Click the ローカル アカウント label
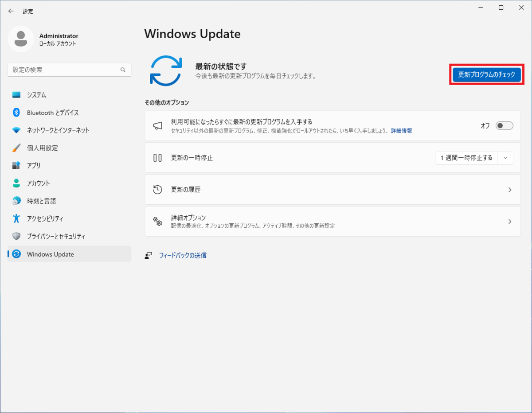This screenshot has width=532, height=413. point(58,44)
